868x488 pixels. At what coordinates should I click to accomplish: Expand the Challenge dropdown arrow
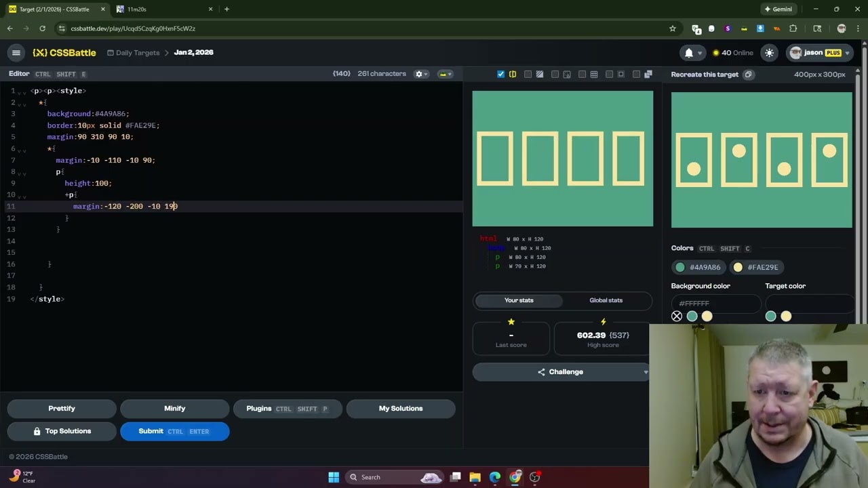[645, 372]
